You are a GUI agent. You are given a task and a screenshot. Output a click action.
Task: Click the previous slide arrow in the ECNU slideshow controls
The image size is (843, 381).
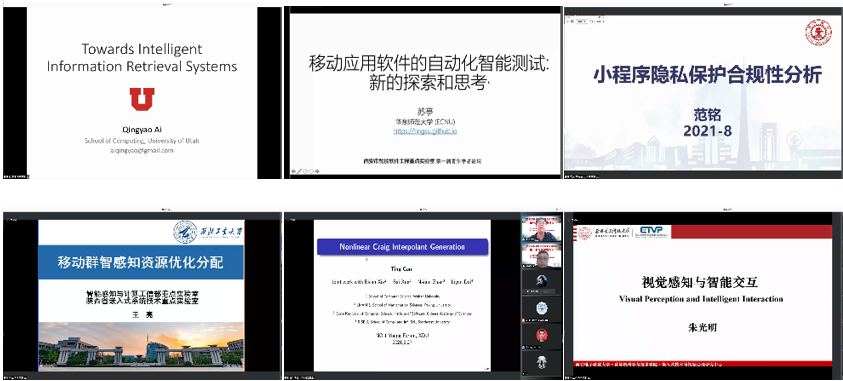click(x=293, y=171)
